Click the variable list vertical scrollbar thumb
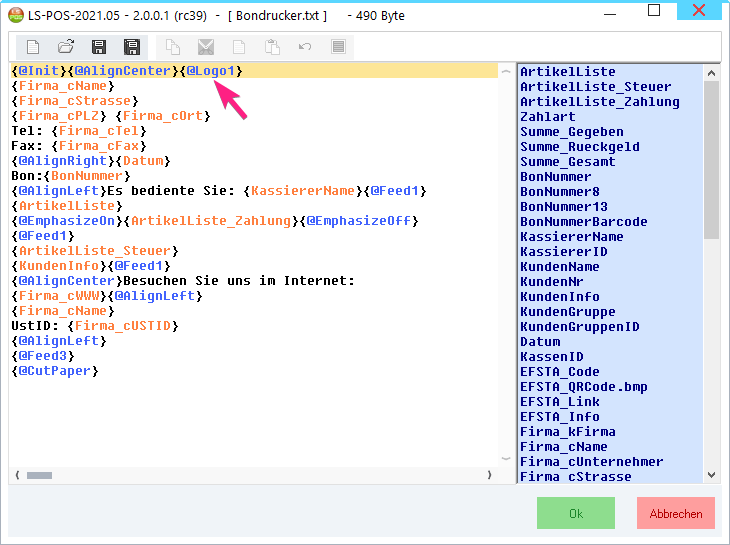730x545 pixels. 711,160
